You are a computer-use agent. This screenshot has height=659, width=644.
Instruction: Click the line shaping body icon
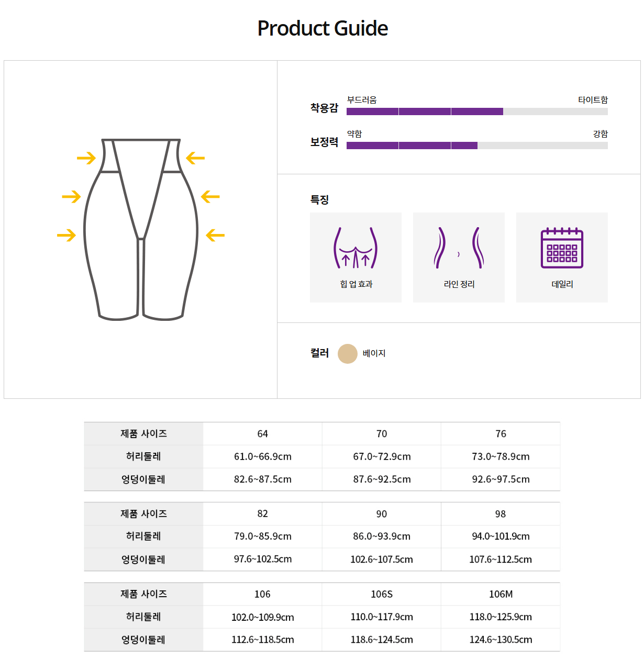click(459, 248)
